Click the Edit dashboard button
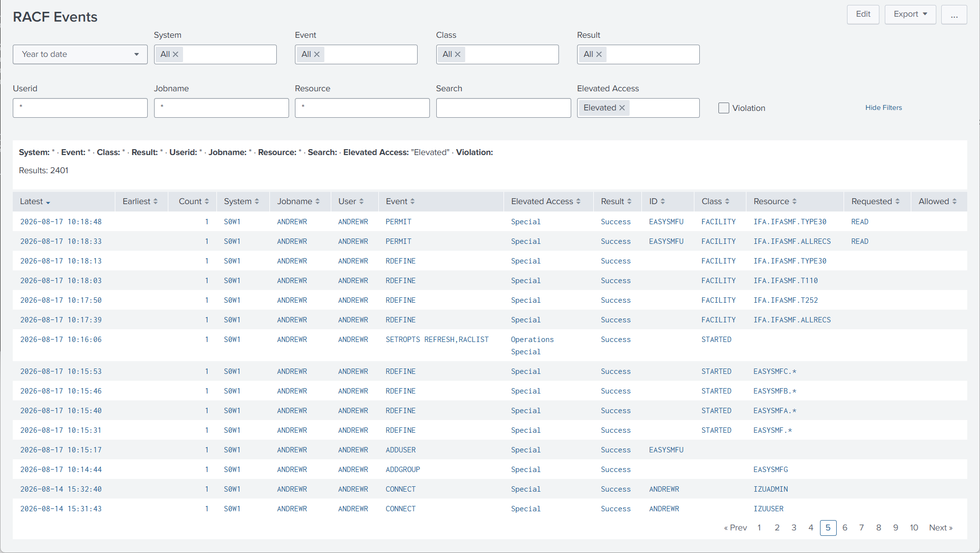Screen dimensions: 980x553 [x=863, y=14]
